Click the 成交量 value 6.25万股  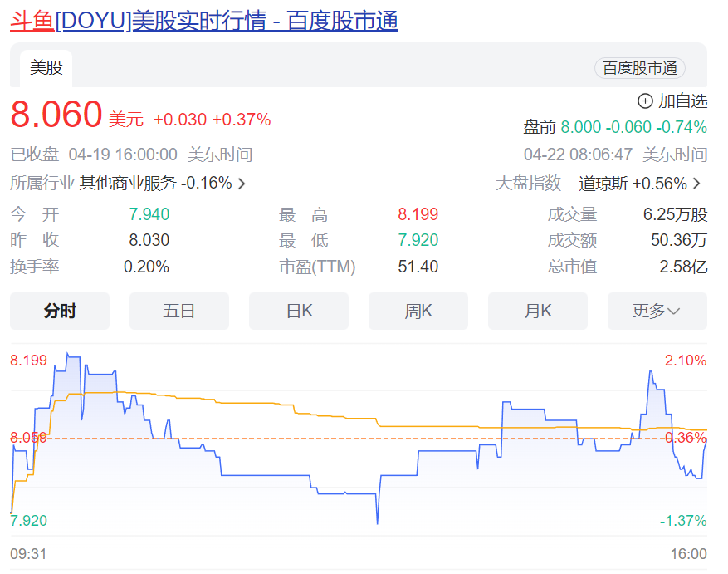675,214
